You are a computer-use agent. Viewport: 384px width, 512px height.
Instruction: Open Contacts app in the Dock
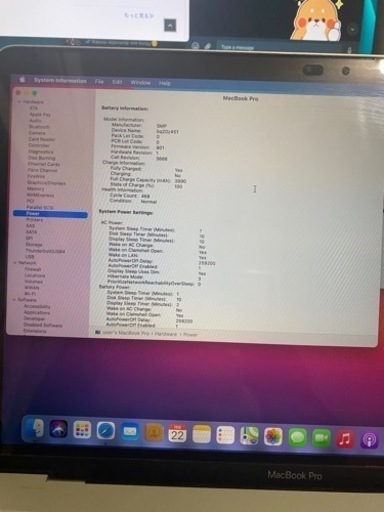154,433
